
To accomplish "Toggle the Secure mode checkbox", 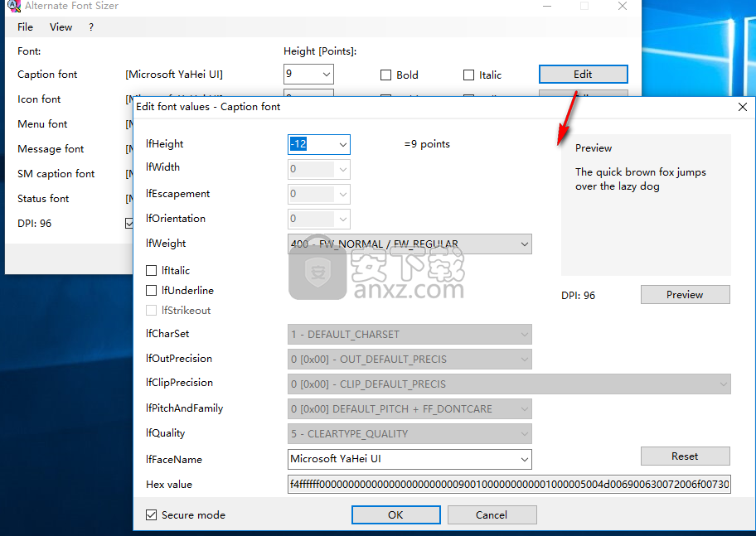I will 152,514.
